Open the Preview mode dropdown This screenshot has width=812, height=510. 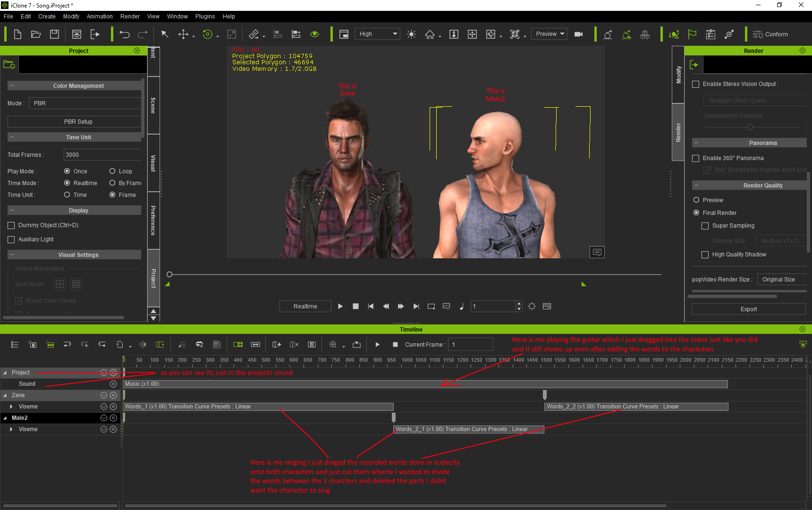[549, 34]
